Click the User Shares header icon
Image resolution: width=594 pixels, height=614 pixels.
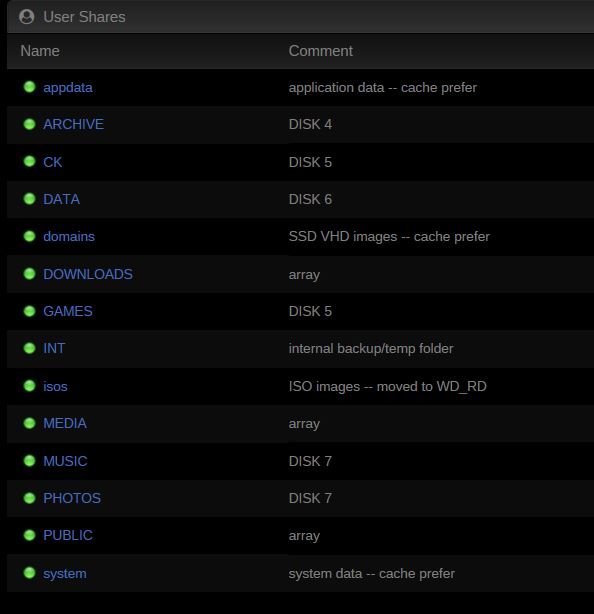click(x=27, y=17)
